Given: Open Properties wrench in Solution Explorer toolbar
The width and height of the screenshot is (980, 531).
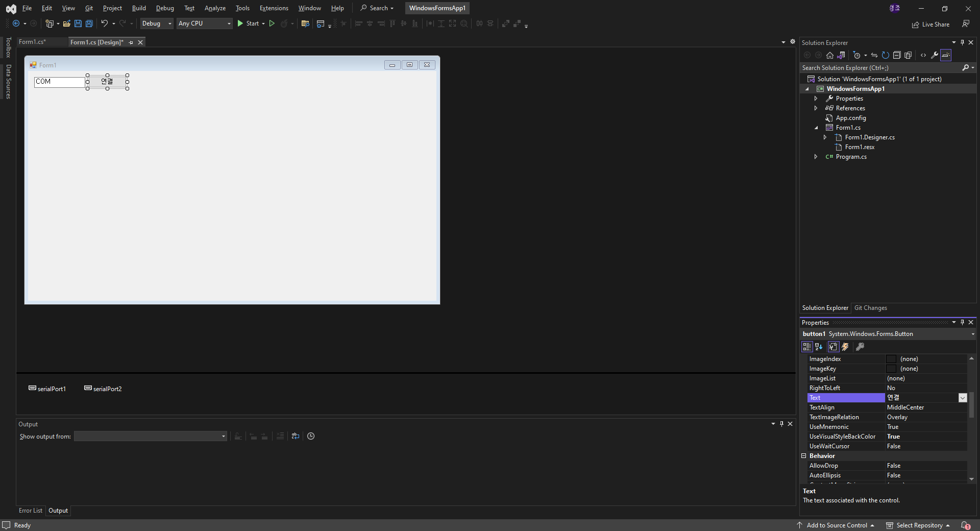Looking at the screenshot, I should (935, 55).
